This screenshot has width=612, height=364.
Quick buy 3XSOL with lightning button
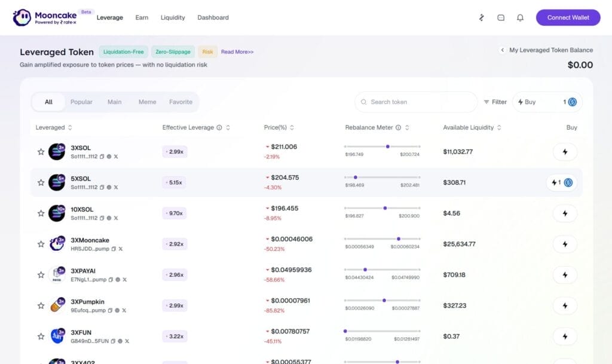(x=565, y=152)
